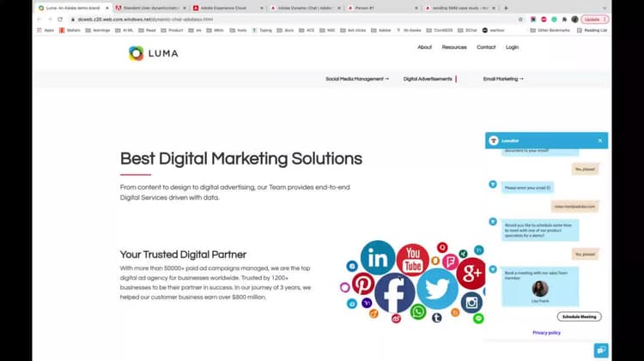Open the Reading List
Screen dimensions: 644x361
point(592,30)
